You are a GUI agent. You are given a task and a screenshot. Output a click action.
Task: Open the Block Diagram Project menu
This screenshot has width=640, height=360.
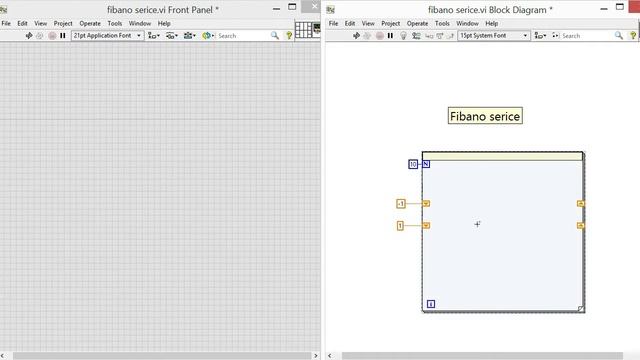[x=391, y=24]
